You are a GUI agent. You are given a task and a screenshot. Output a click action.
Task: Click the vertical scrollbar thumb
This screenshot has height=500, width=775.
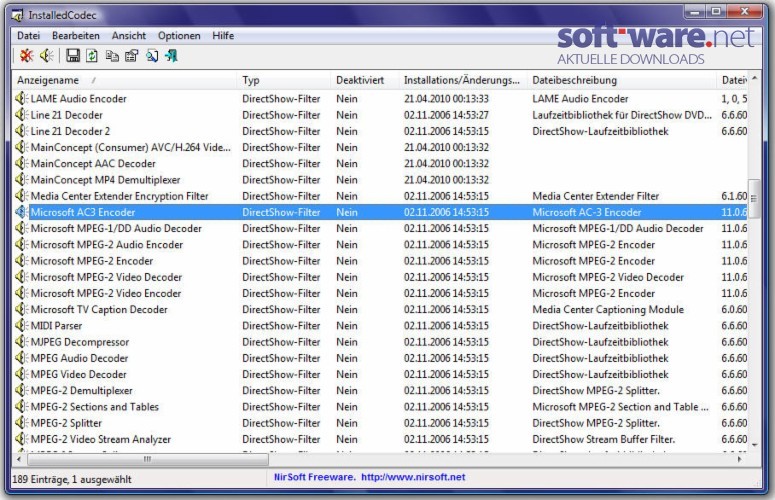click(754, 199)
